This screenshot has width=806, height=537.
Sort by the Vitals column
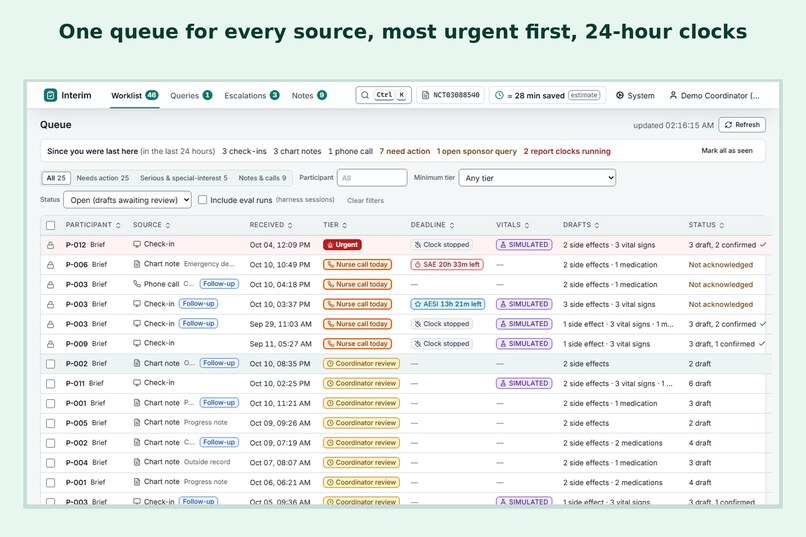pos(512,225)
